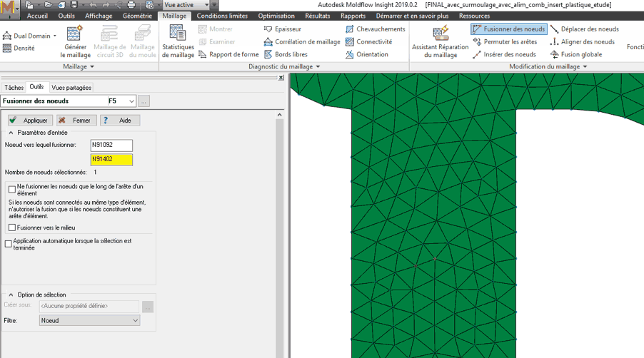Open the Bords libres diagnostic

click(268, 55)
